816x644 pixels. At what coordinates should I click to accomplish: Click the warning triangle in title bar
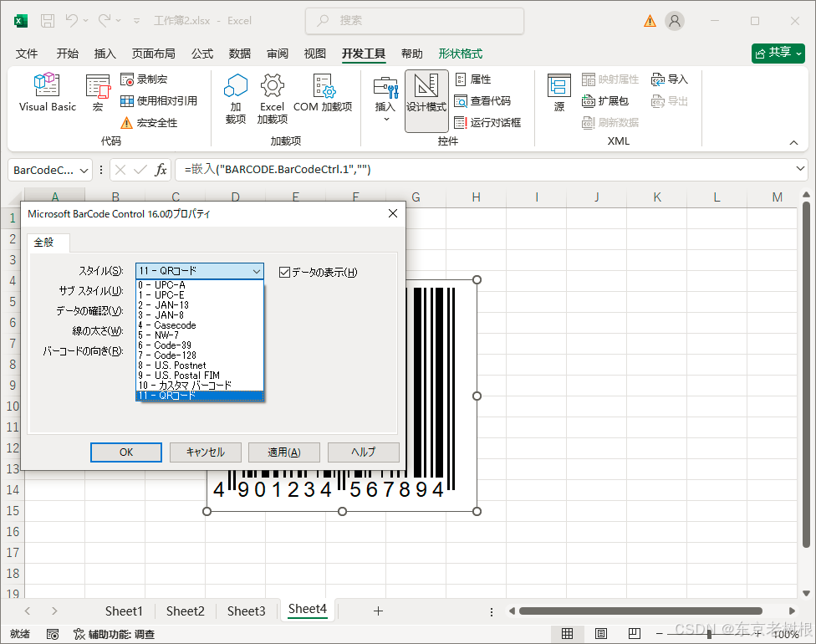[x=650, y=21]
